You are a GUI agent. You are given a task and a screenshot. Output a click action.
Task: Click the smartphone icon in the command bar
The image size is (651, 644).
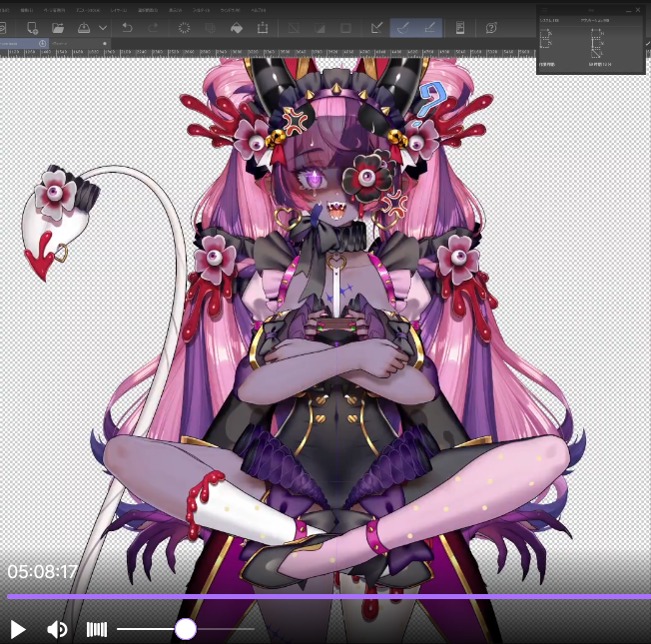tap(460, 28)
